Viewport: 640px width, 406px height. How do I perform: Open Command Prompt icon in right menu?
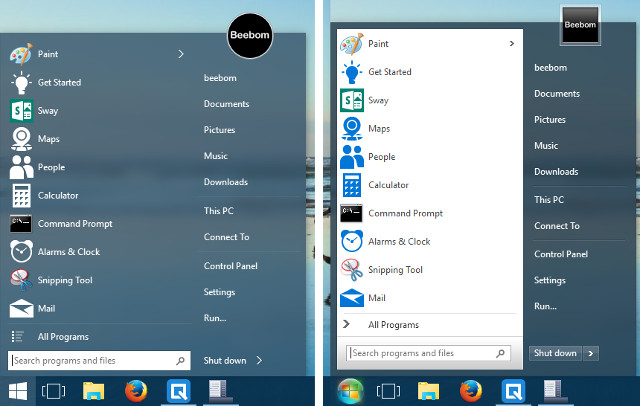point(351,213)
